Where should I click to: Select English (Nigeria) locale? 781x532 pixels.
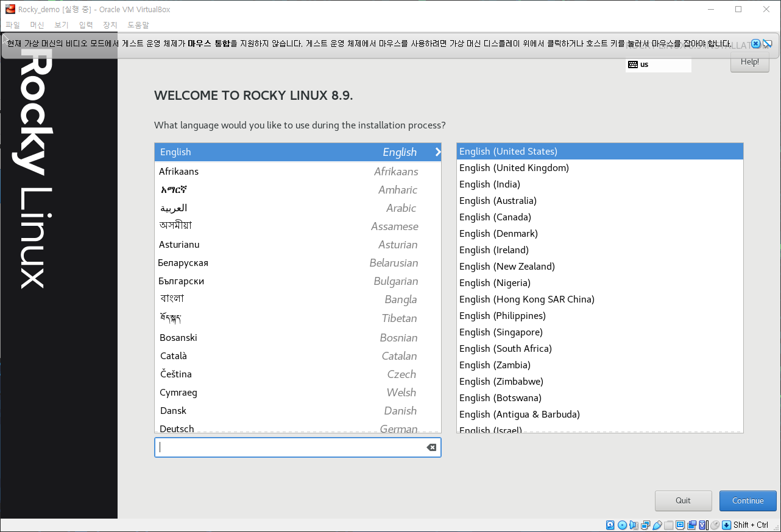[600, 283]
